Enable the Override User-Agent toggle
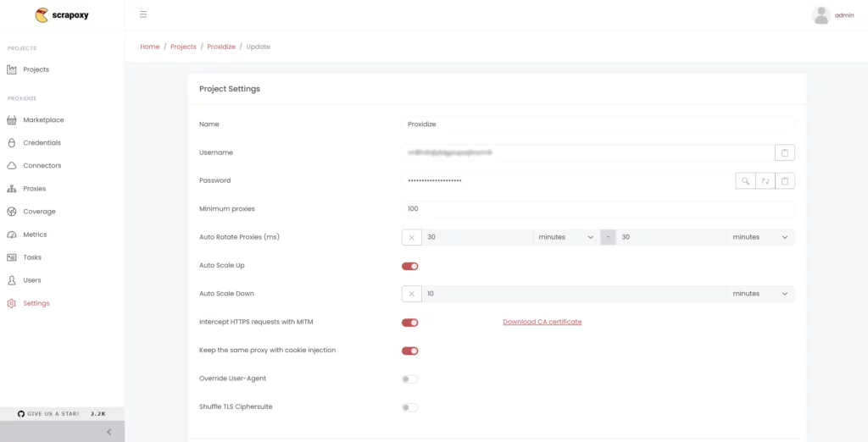This screenshot has height=442, width=868. click(x=409, y=379)
